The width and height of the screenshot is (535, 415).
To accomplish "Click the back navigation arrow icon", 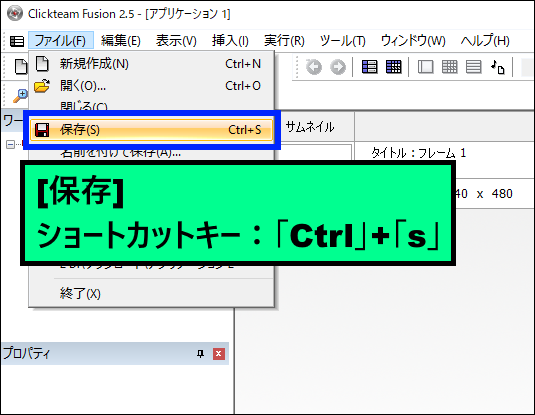I will pyautogui.click(x=314, y=67).
